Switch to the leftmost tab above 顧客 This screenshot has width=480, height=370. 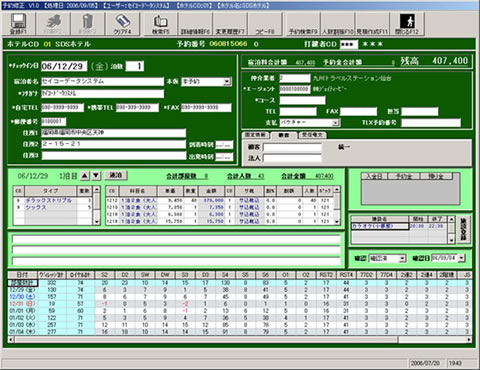click(255, 135)
